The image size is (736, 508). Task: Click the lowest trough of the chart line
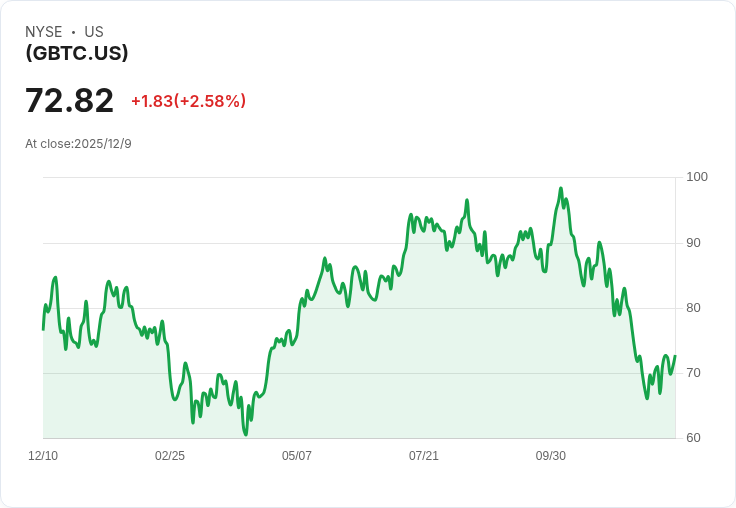[x=245, y=434]
